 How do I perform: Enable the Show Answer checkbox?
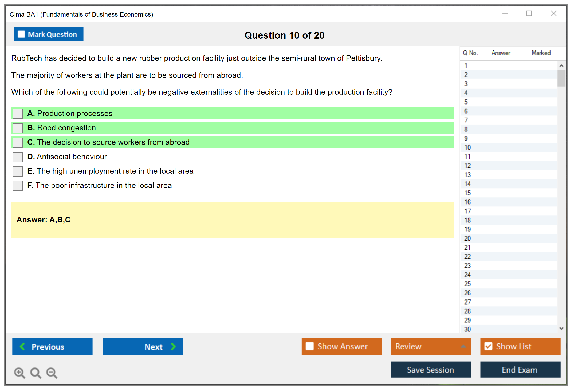pyautogui.click(x=310, y=346)
